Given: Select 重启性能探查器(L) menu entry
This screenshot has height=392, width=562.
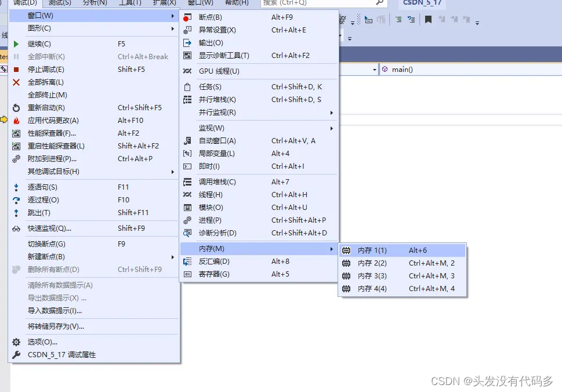Looking at the screenshot, I should point(94,146).
